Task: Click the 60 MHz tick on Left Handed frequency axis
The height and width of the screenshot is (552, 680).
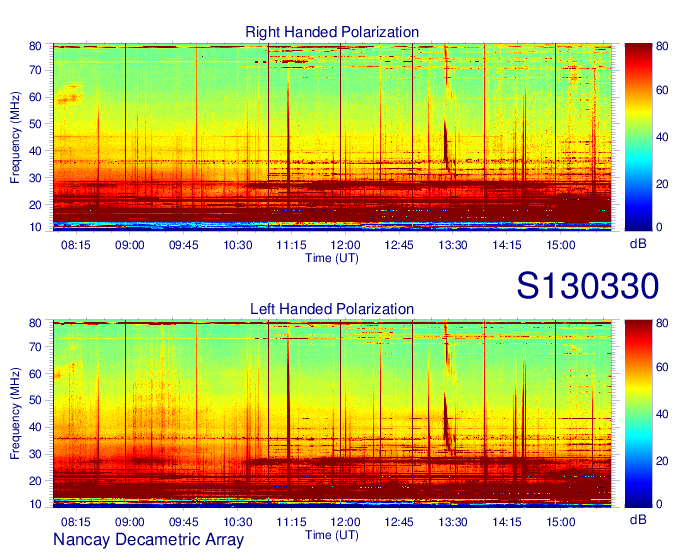Action: click(35, 374)
